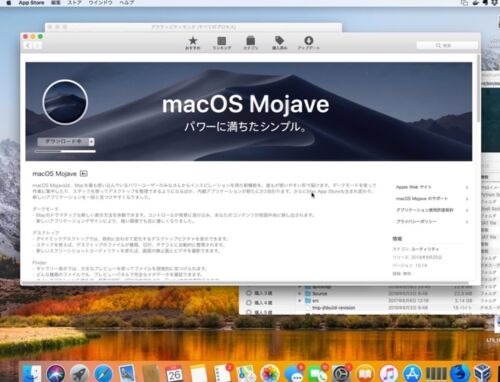Image resolution: width=500 pixels, height=382 pixels.
Task: Click the round macOS Mojave icon
Action: tap(65, 102)
